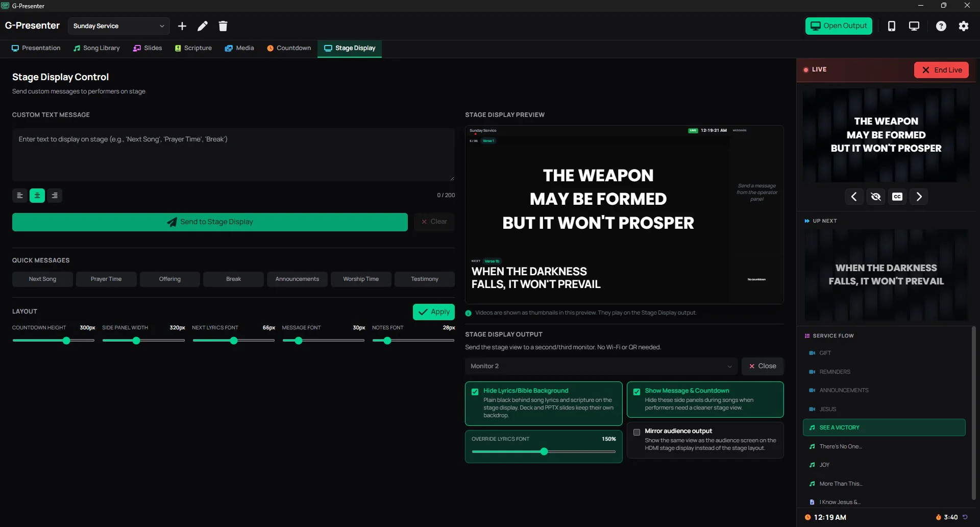Enable Mirror audience output checkbox
The height and width of the screenshot is (527, 980).
click(x=637, y=433)
